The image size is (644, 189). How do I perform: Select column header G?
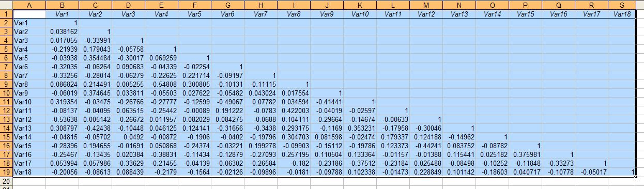(x=227, y=5)
